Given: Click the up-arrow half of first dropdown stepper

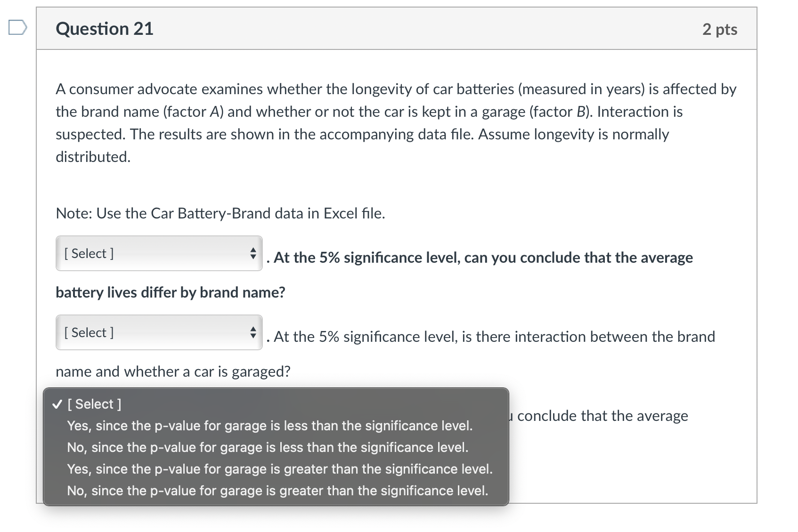Looking at the screenshot, I should pyautogui.click(x=252, y=250).
